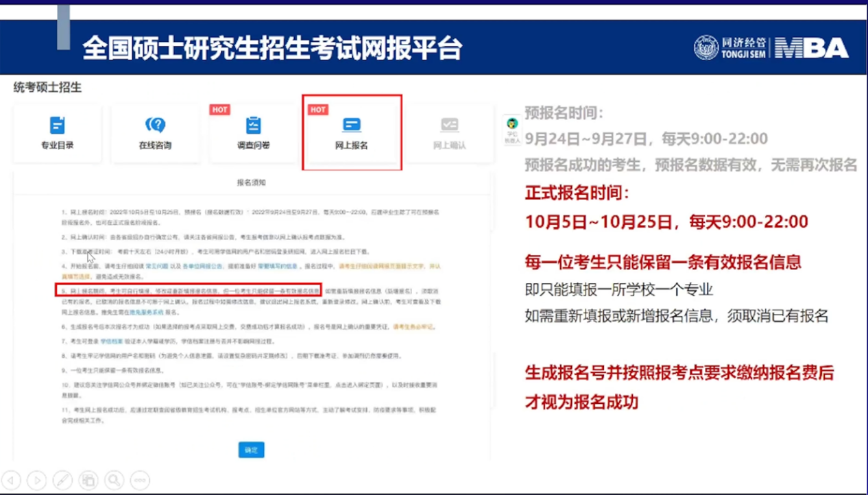Click the 在线咨询 chat bubble icon
The height and width of the screenshot is (495, 868).
pos(155,125)
